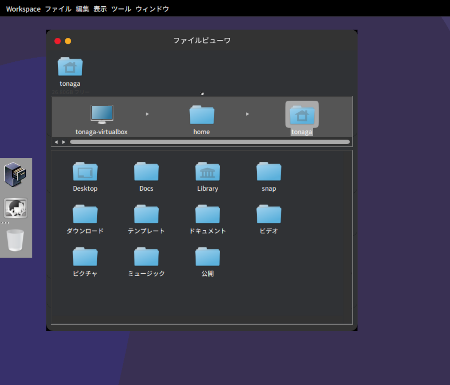This screenshot has height=385, width=450.
Task: Open the ツール menu
Action: [x=121, y=9]
